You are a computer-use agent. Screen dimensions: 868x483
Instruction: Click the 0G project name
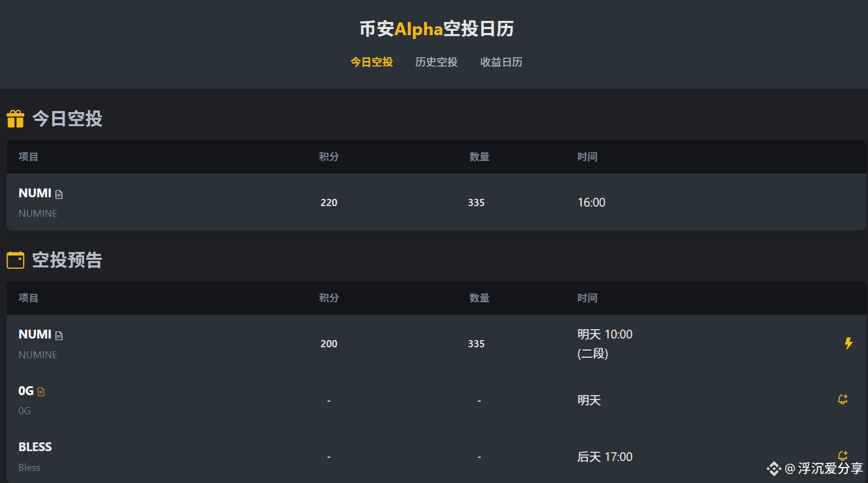click(x=26, y=391)
